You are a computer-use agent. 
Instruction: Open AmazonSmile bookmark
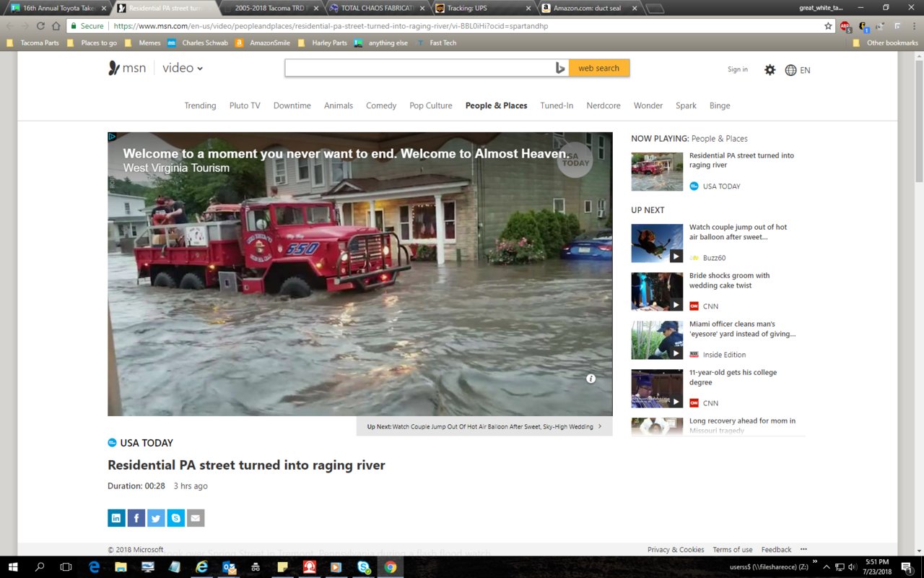pos(263,43)
